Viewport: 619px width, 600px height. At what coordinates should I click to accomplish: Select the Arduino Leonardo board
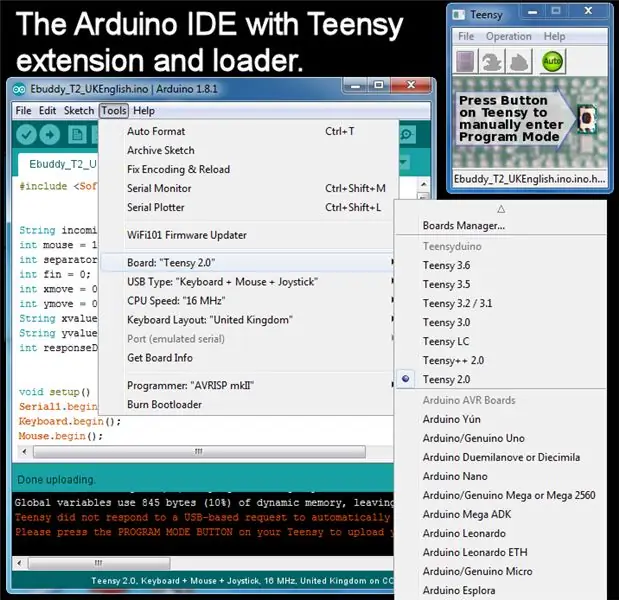pos(501,533)
